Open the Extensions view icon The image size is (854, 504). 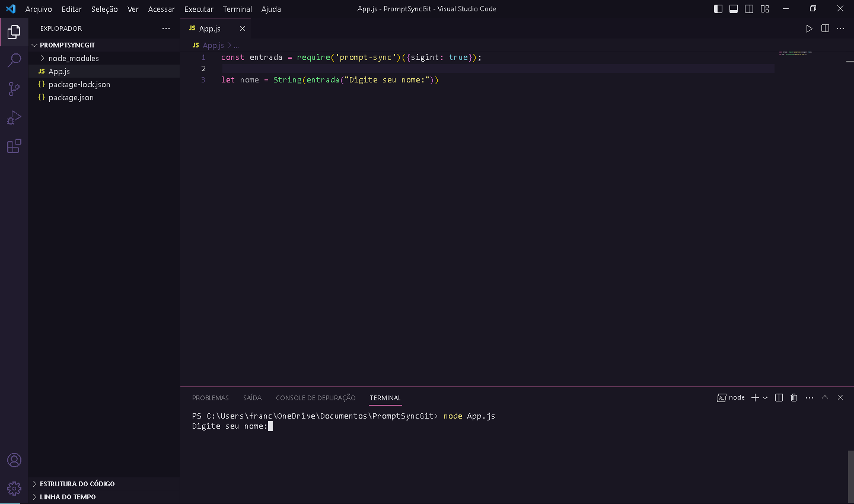click(14, 146)
